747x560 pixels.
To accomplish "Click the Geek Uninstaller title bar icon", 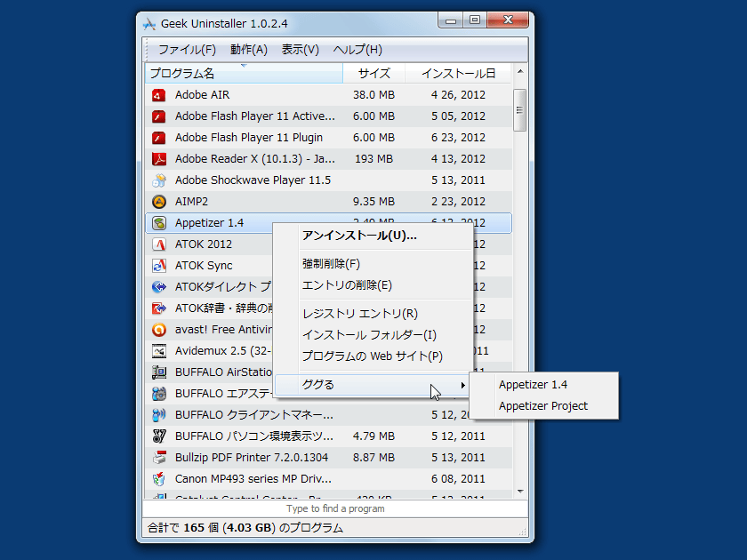I will point(149,24).
